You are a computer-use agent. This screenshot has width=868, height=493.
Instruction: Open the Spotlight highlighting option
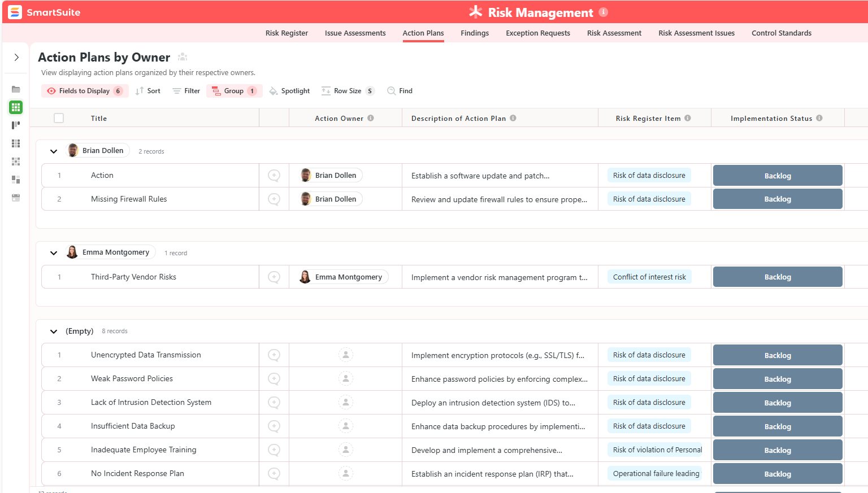click(289, 91)
